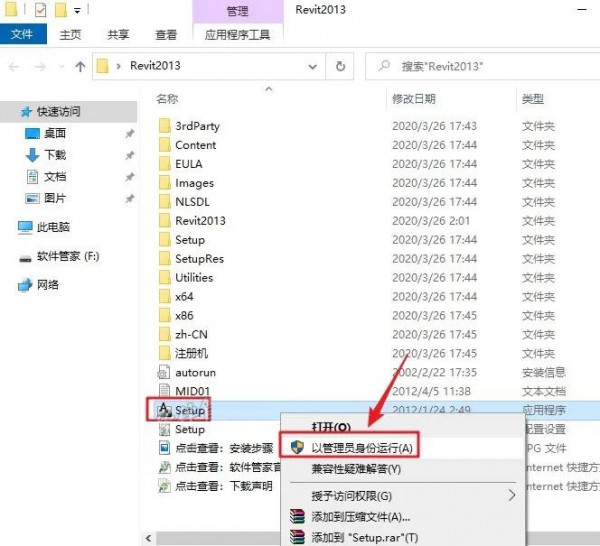This screenshot has height=546, width=600.
Task: Select the x86 folder icon
Action: (x=165, y=315)
